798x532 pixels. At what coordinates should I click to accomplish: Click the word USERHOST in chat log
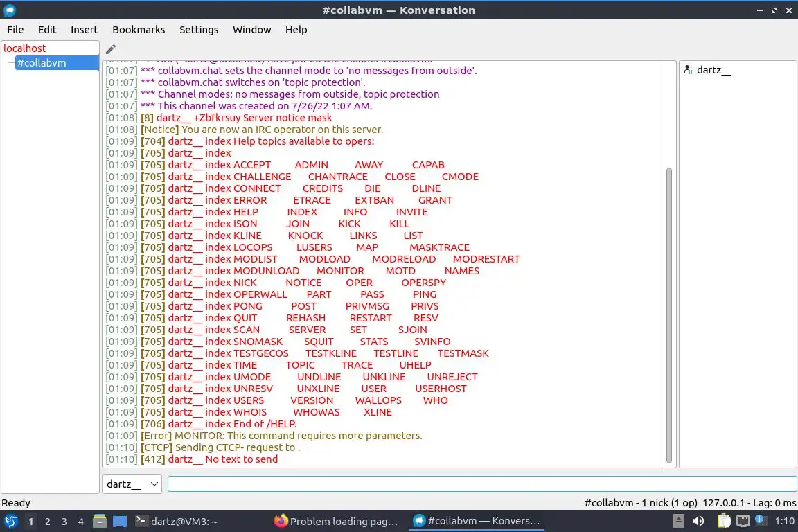click(441, 389)
